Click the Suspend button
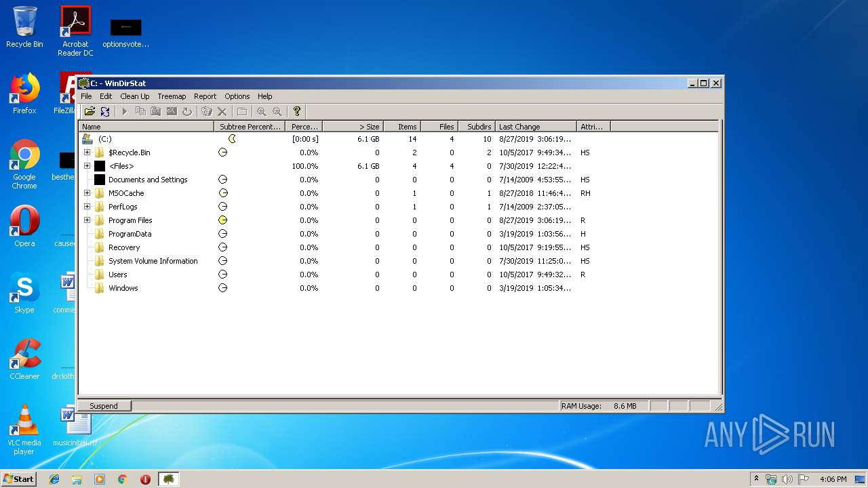This screenshot has width=868, height=488. [x=104, y=406]
